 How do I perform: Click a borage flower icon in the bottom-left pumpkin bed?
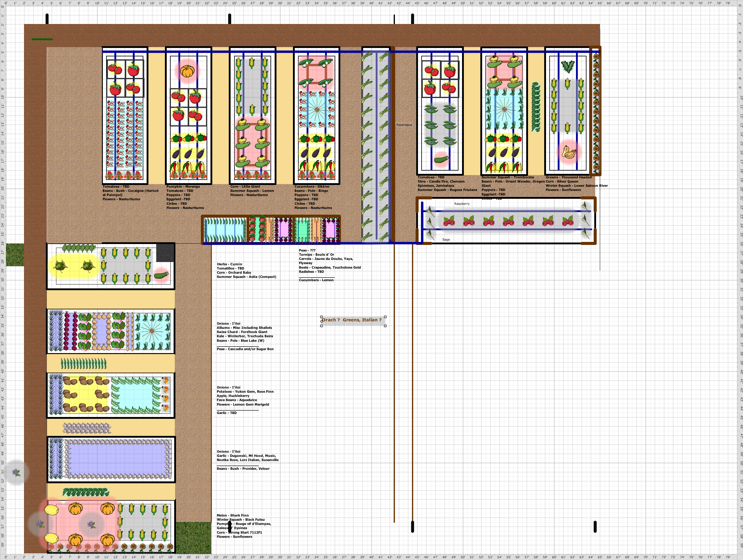pyautogui.click(x=90, y=524)
